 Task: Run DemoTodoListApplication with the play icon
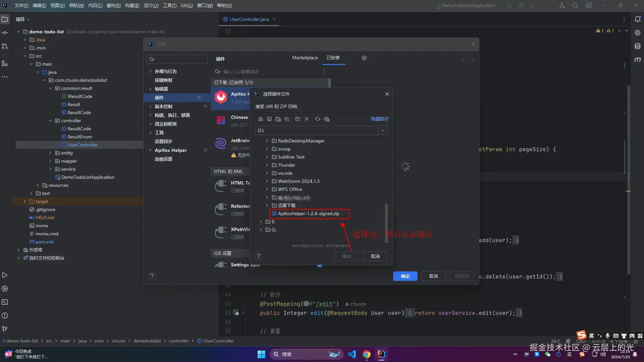(510, 5)
